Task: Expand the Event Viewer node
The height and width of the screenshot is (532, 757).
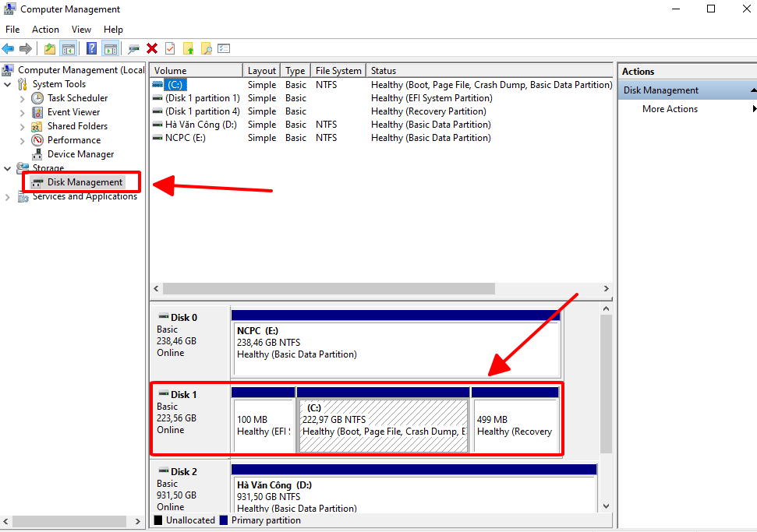Action: point(22,112)
